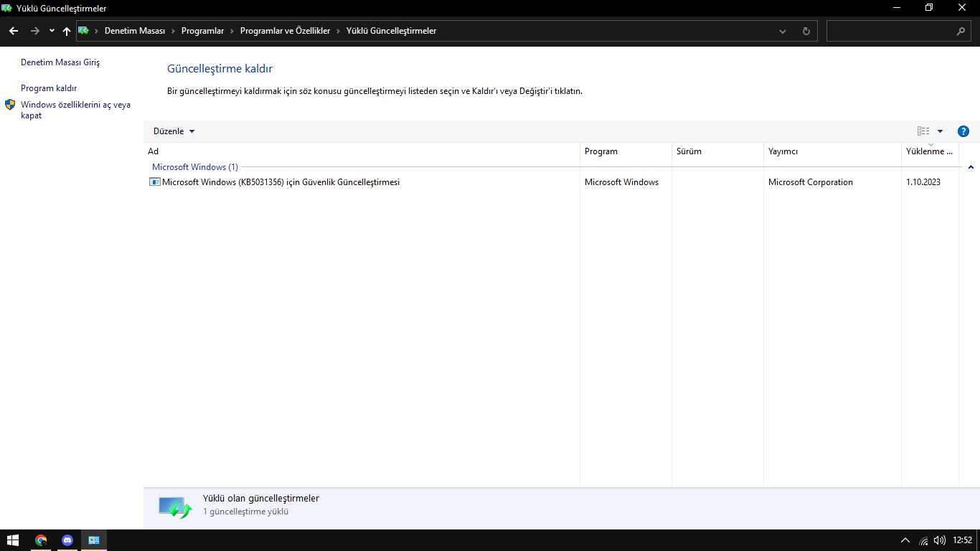The width and height of the screenshot is (980, 551).
Task: Refresh the address bar location
Action: [806, 31]
